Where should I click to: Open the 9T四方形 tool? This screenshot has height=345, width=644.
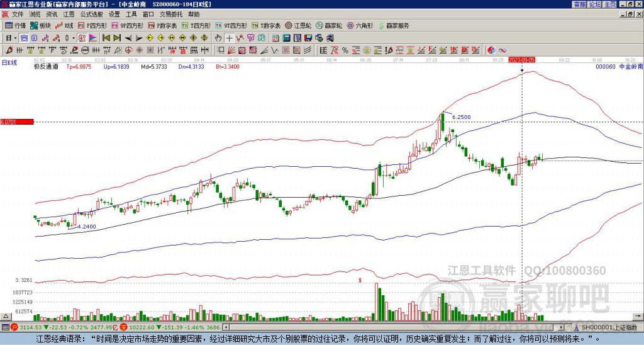tap(230, 25)
